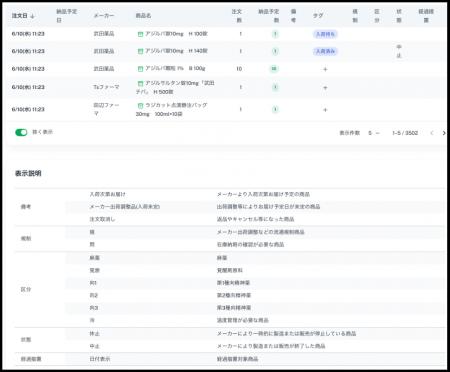The width and height of the screenshot is (450, 372).
Task: Click the green delivery quantity badge in アジルサルタン row
Action: [275, 87]
